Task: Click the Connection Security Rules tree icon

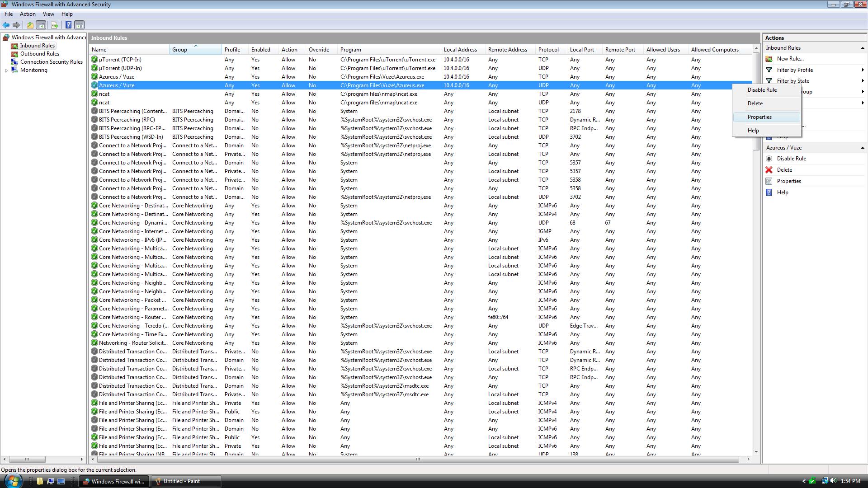Action: tap(14, 62)
